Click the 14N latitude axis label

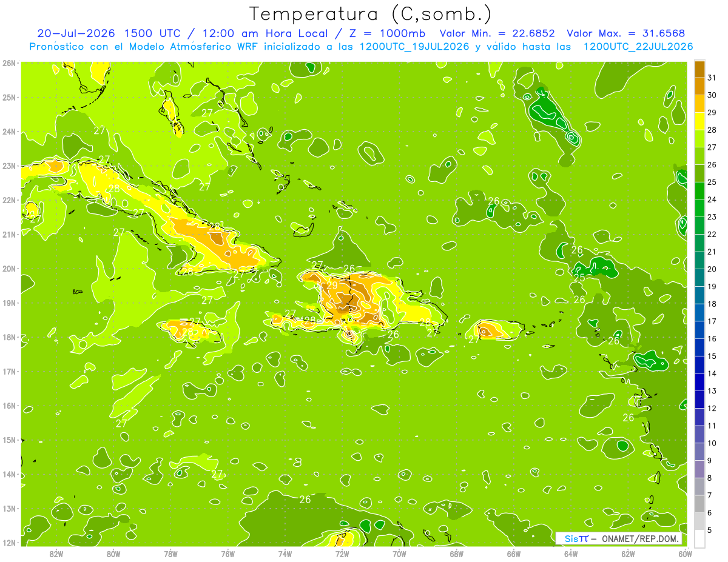(x=9, y=474)
